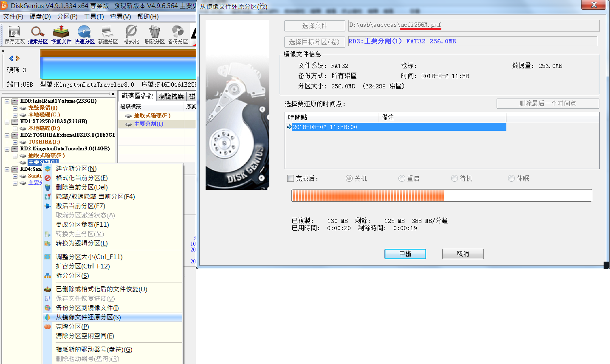Choose the 休眠 radio option
610x364 pixels.
pyautogui.click(x=511, y=178)
